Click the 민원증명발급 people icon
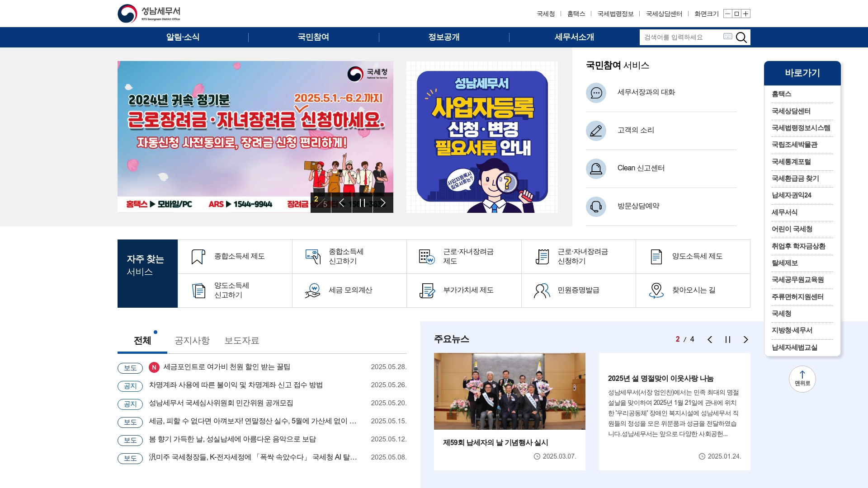The width and height of the screenshot is (868, 488). pos(542,291)
